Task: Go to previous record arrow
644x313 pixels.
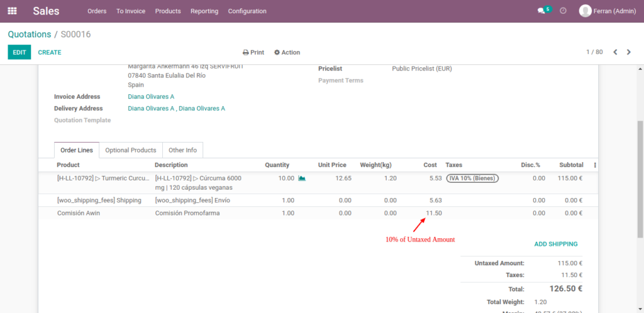Action: click(x=615, y=52)
